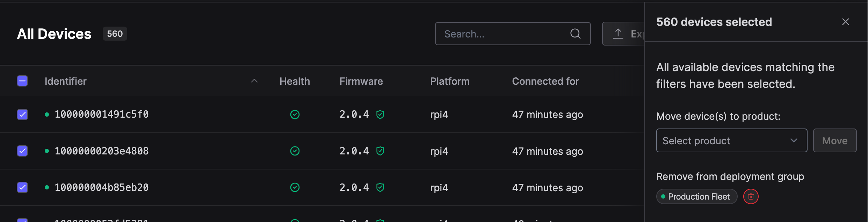Viewport: 868px width, 222px height.
Task: Click the All Devices heading
Action: pyautogui.click(x=54, y=34)
